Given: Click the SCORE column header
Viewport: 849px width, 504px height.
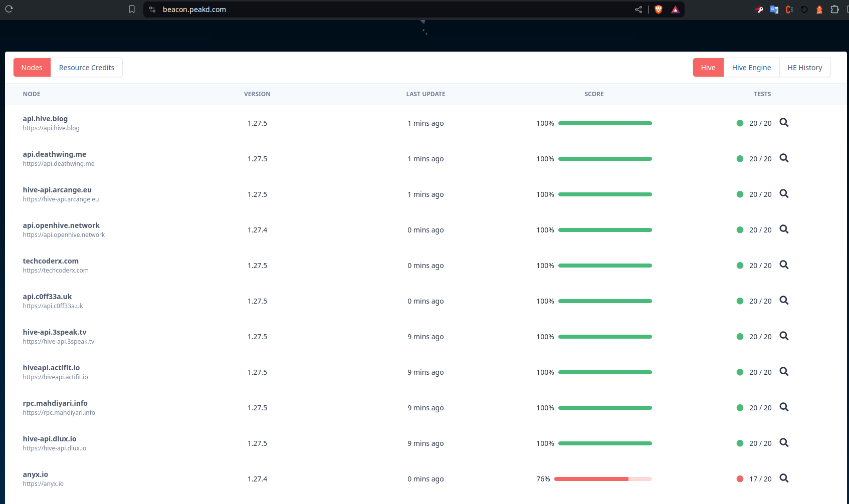Looking at the screenshot, I should tap(594, 94).
